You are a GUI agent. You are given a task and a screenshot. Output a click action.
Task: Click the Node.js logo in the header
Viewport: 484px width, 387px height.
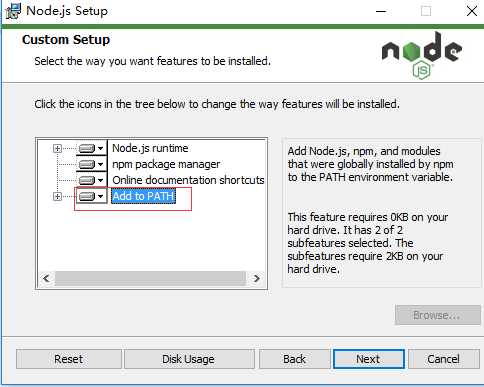[x=422, y=55]
